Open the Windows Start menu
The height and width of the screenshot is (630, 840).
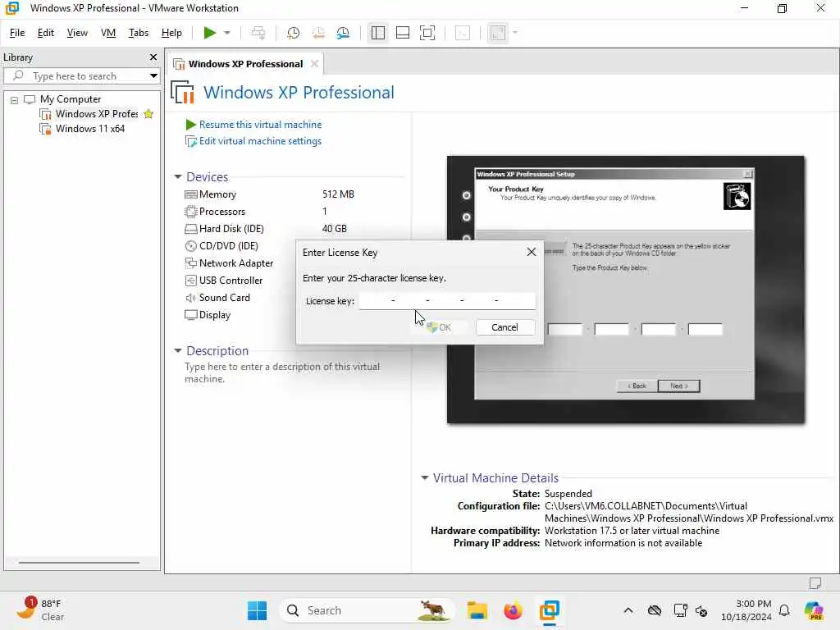(257, 610)
